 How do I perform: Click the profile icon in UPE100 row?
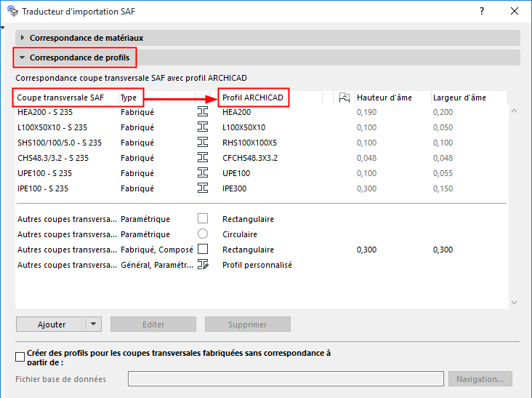[x=203, y=173]
